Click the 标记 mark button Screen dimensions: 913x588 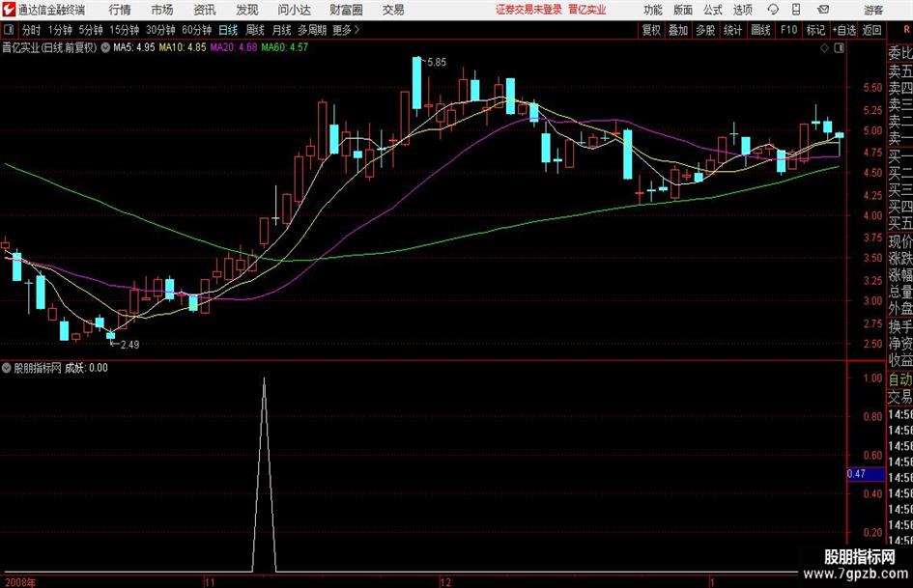(x=815, y=30)
